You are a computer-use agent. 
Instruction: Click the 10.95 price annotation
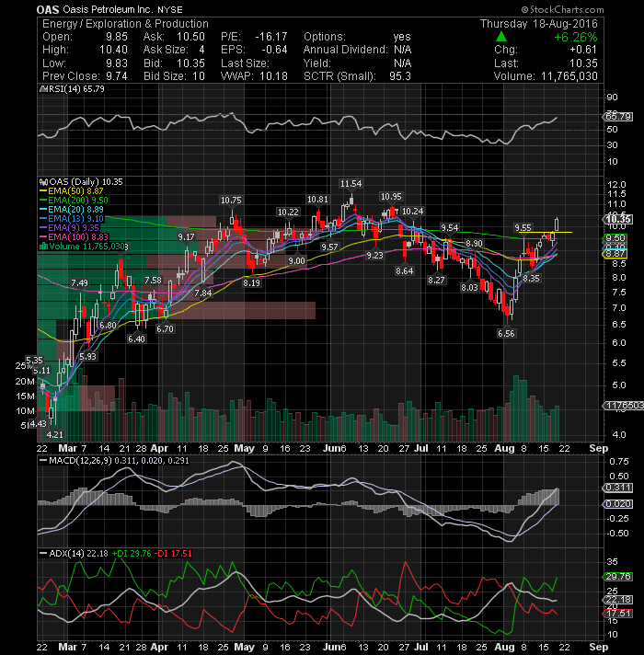[391, 196]
